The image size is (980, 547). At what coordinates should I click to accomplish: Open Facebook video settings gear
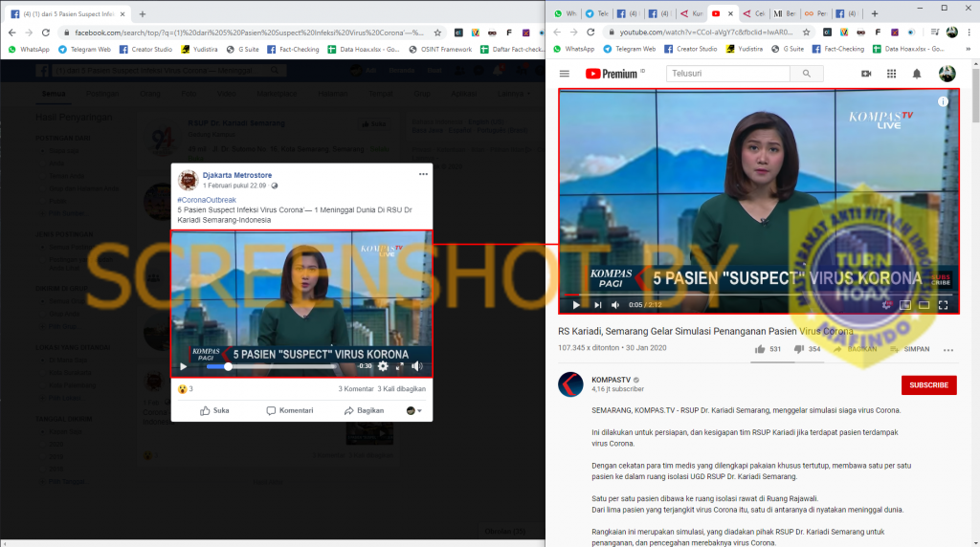(x=383, y=366)
